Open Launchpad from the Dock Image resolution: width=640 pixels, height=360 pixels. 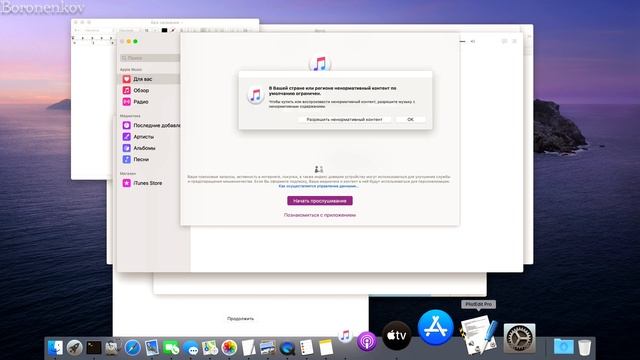click(x=74, y=348)
